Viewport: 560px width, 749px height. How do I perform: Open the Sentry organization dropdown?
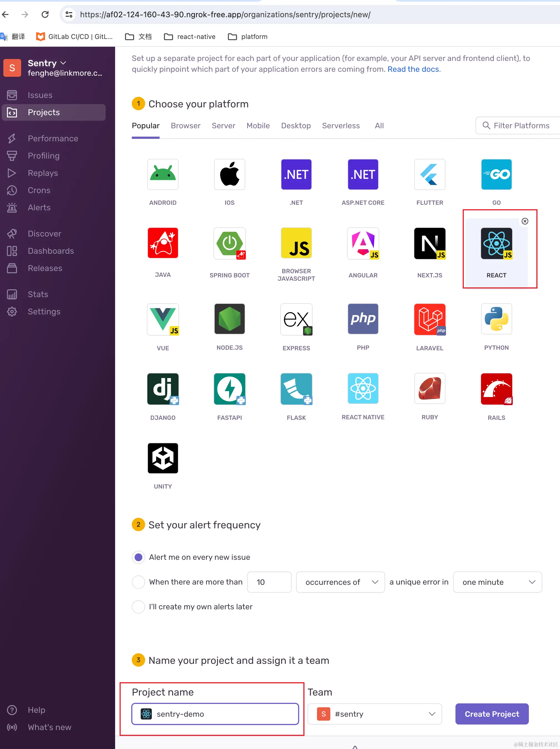47,63
